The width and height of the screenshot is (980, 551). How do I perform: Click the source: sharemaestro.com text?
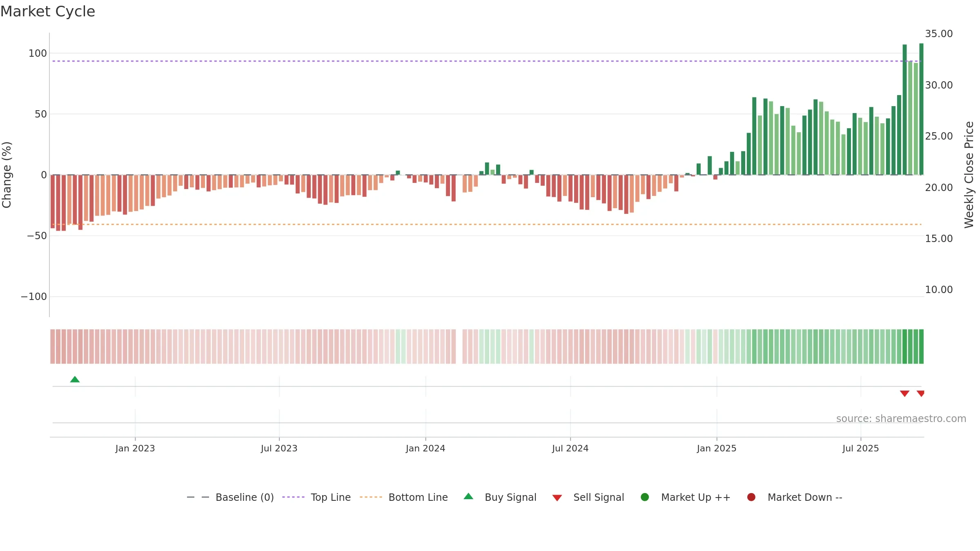click(x=901, y=419)
